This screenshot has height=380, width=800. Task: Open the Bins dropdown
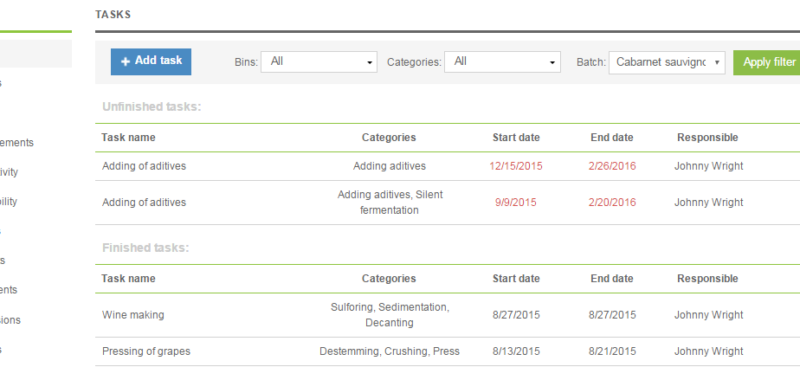[319, 62]
